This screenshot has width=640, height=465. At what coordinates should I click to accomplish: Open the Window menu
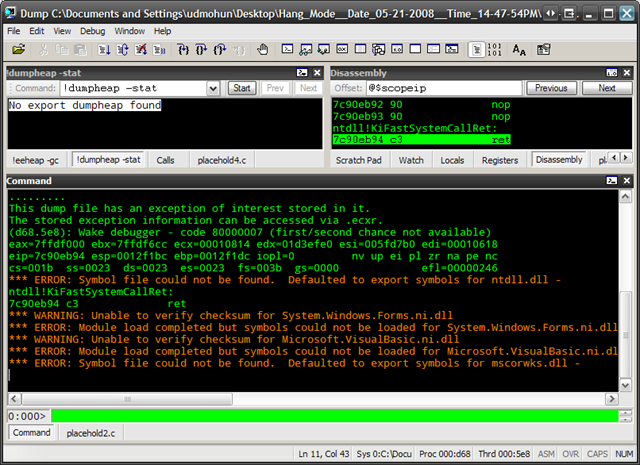pyautogui.click(x=129, y=31)
